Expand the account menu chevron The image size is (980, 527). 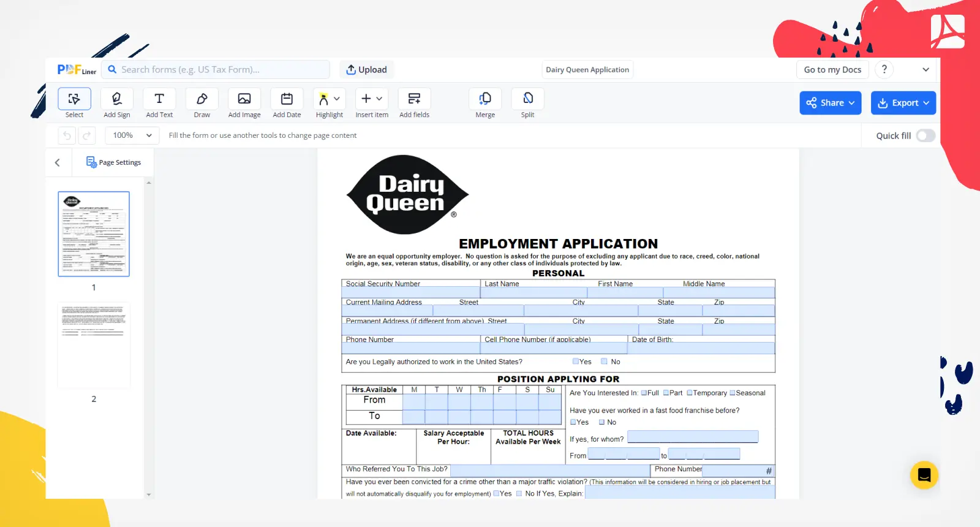[x=925, y=70]
